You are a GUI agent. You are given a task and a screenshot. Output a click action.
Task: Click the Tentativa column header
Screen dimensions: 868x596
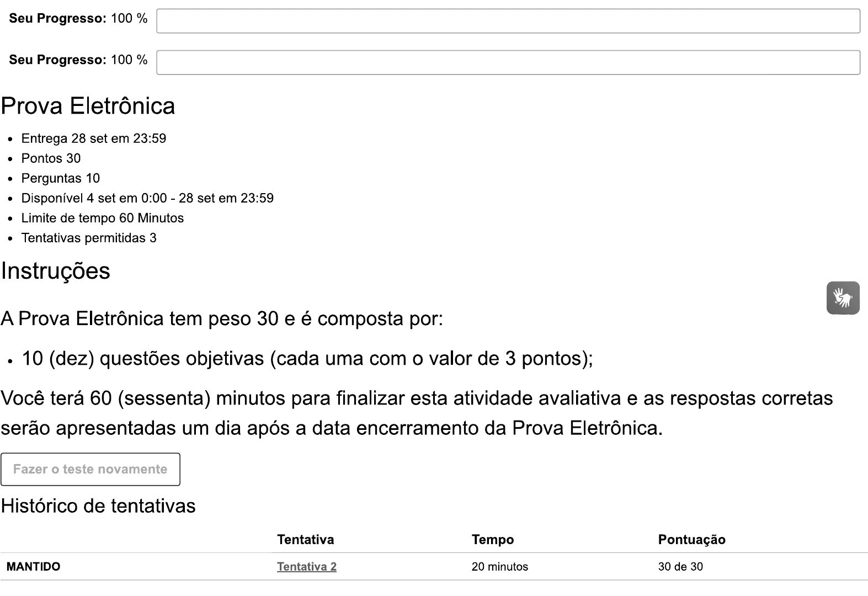point(305,540)
